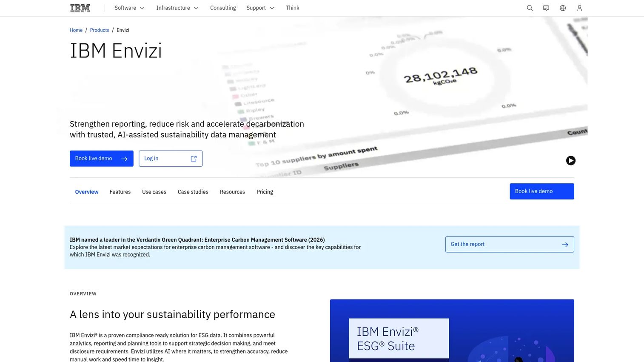
Task: Select the Features tab
Action: [120, 192]
